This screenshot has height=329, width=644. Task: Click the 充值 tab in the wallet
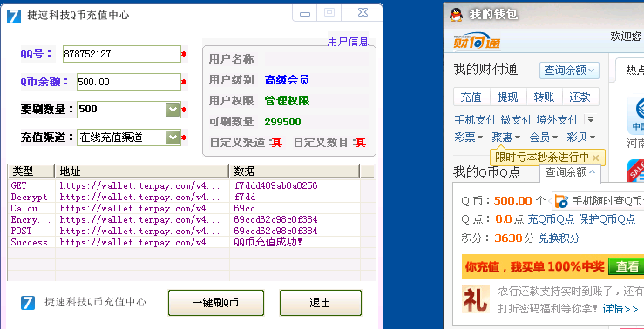471,97
